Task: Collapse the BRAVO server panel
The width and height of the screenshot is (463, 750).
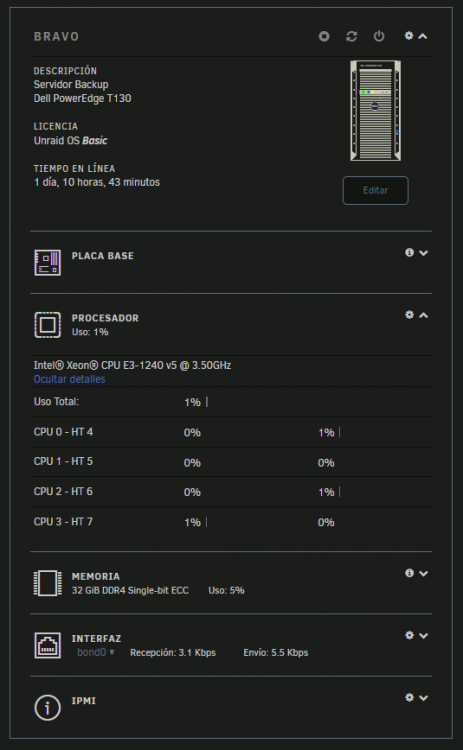Action: [423, 36]
